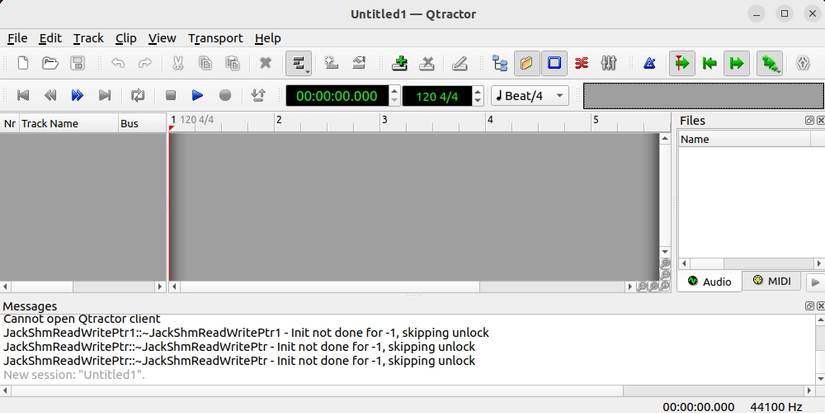Open the View menu
Viewport: 825px width, 413px height.
[x=162, y=38]
